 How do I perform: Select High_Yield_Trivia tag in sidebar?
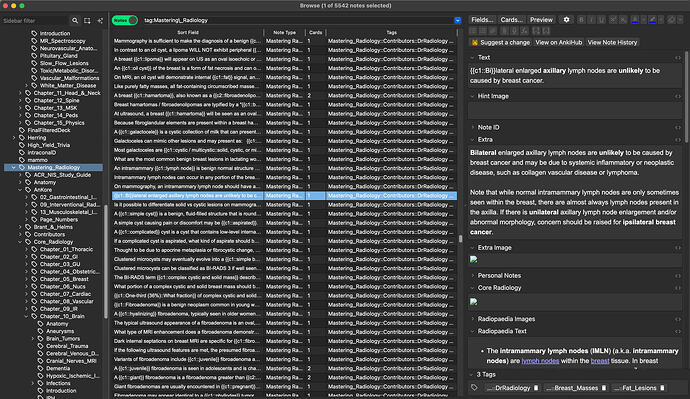pos(48,145)
